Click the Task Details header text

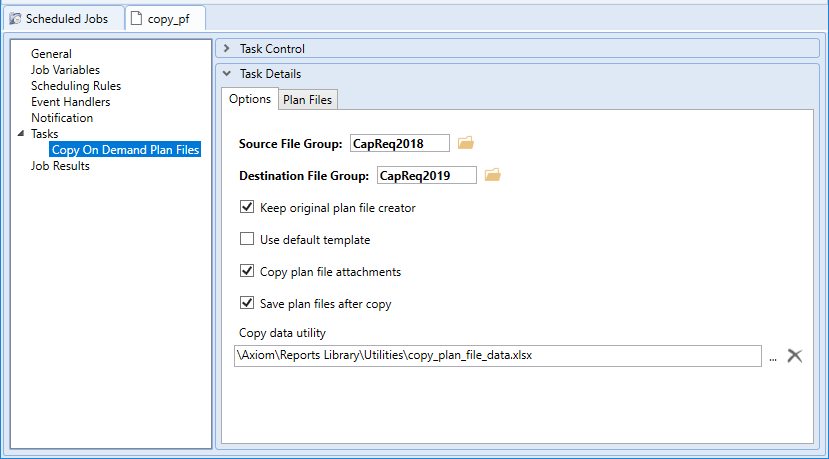click(x=271, y=74)
